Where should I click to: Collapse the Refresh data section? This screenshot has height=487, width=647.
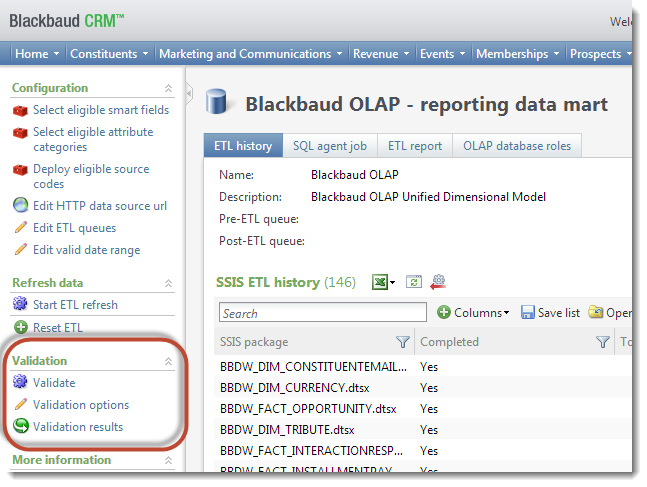pyautogui.click(x=168, y=284)
